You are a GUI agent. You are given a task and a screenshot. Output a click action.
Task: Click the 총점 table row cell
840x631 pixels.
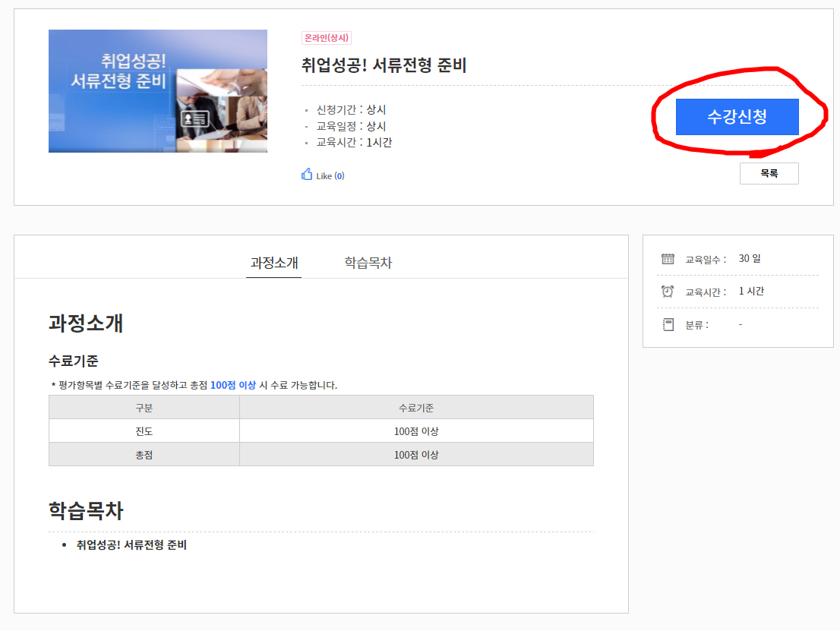144,455
